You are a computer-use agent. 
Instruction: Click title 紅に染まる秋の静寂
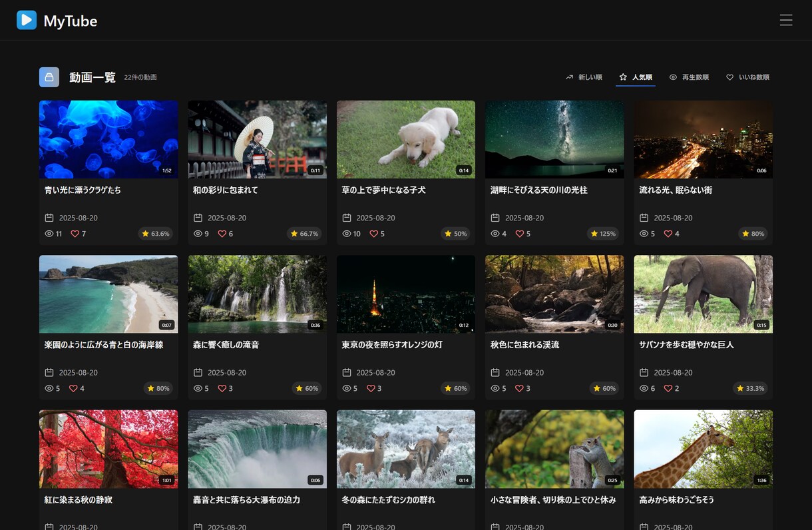click(79, 499)
